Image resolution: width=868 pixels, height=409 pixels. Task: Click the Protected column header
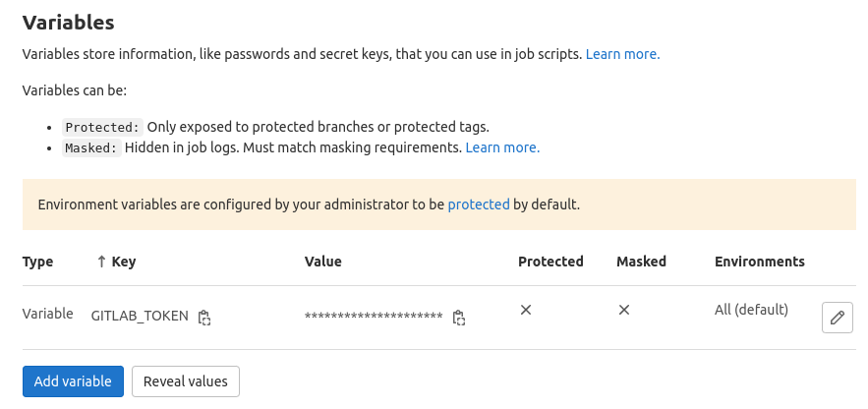tap(550, 262)
